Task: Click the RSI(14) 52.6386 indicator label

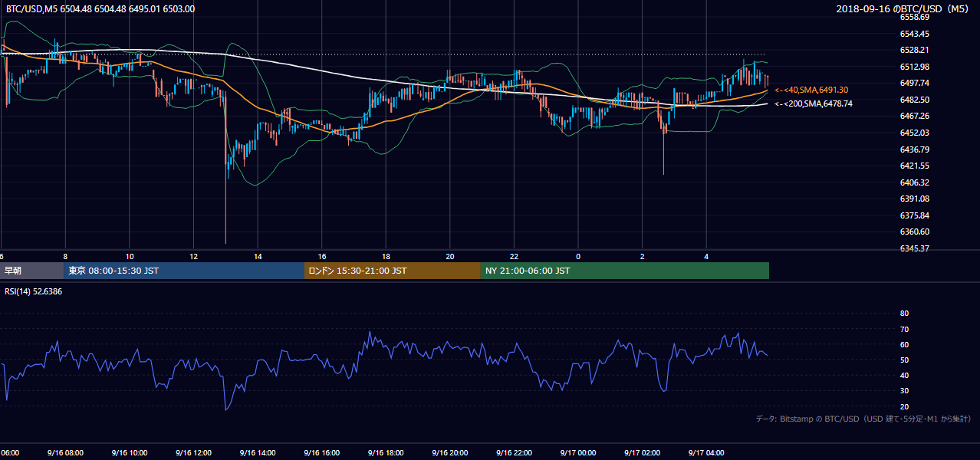Action: click(34, 292)
